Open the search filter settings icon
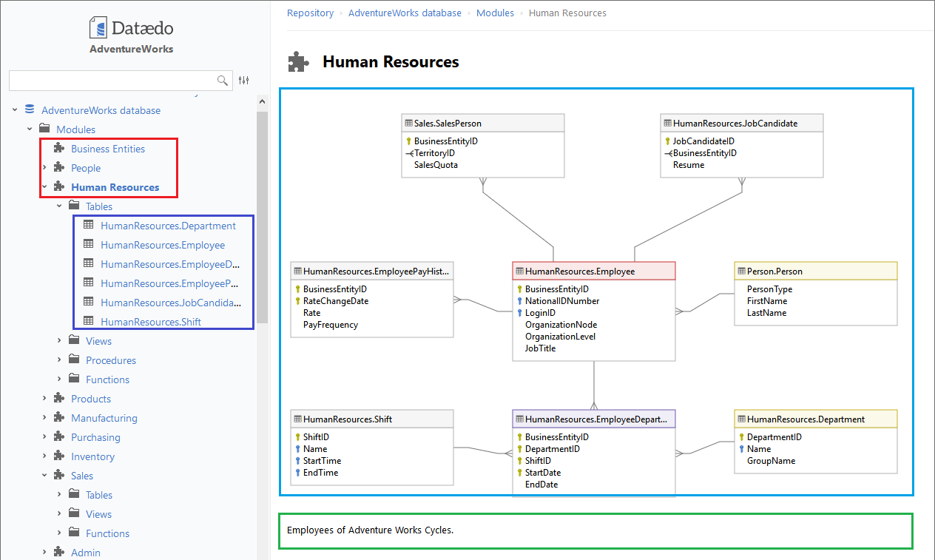 (244, 81)
